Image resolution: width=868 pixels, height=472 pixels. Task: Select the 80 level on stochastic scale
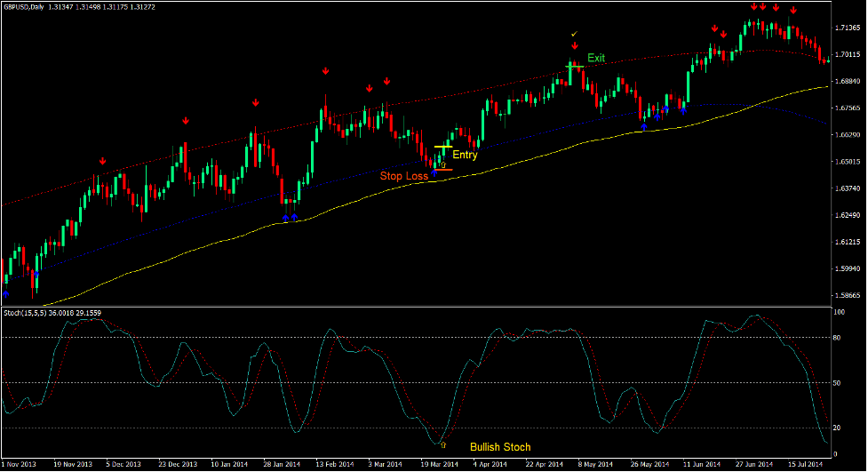[x=840, y=338]
